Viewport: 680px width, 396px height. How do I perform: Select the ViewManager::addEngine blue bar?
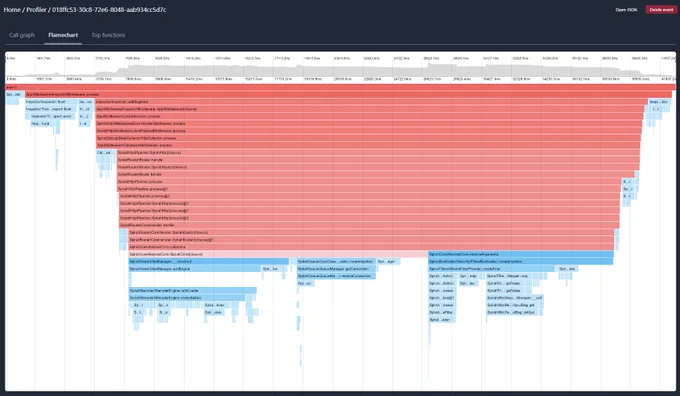tap(195, 269)
